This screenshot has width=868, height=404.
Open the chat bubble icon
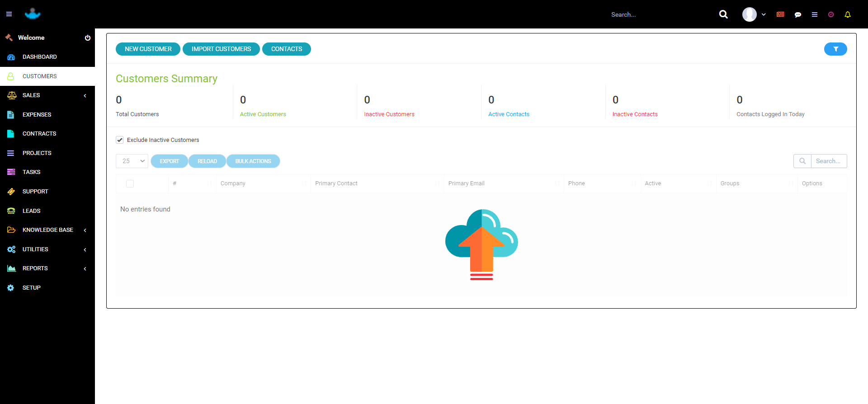pyautogui.click(x=798, y=14)
